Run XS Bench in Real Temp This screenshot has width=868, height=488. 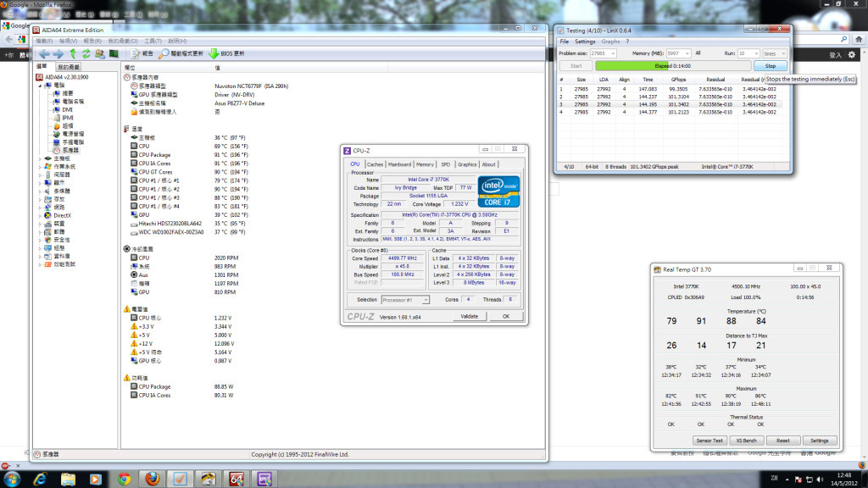tap(746, 441)
